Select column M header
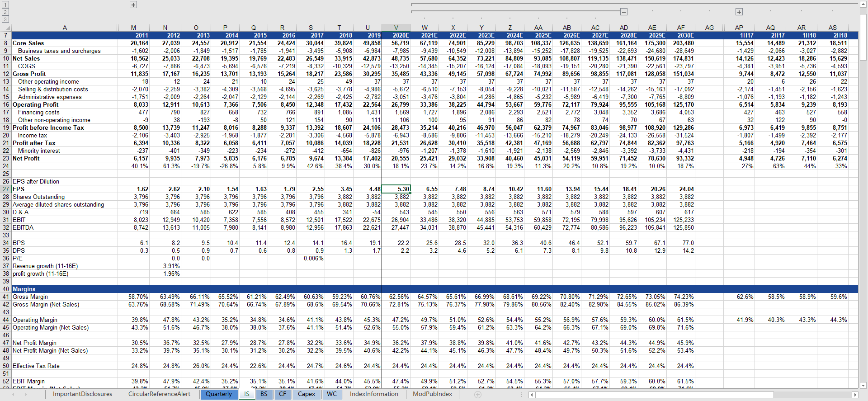868x401 pixels. tap(134, 28)
